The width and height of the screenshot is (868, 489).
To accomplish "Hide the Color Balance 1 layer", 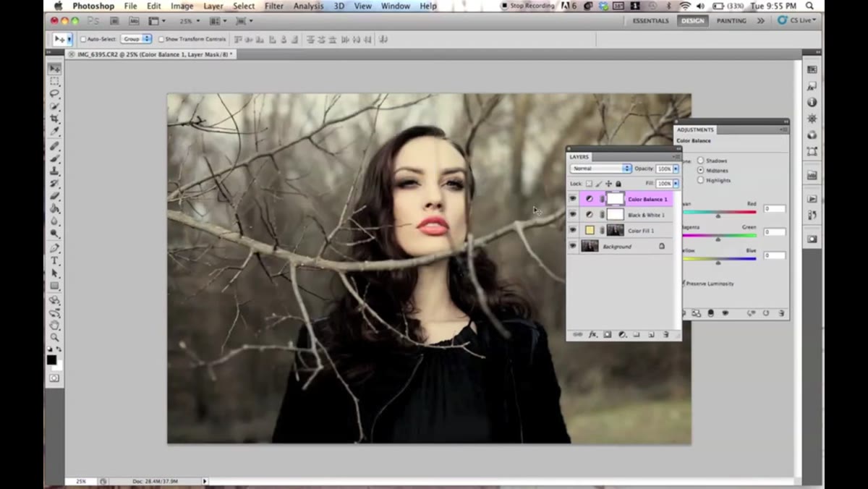I will (573, 199).
